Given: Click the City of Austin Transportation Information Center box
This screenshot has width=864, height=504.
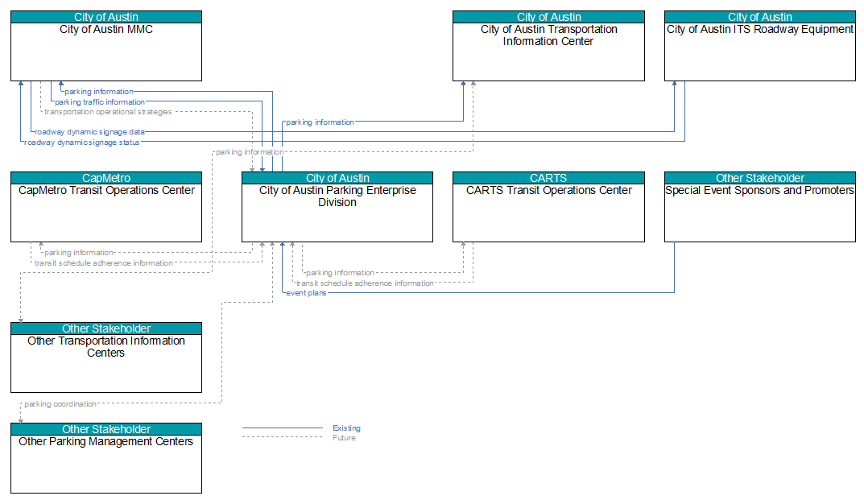Looking at the screenshot, I should [x=548, y=46].
